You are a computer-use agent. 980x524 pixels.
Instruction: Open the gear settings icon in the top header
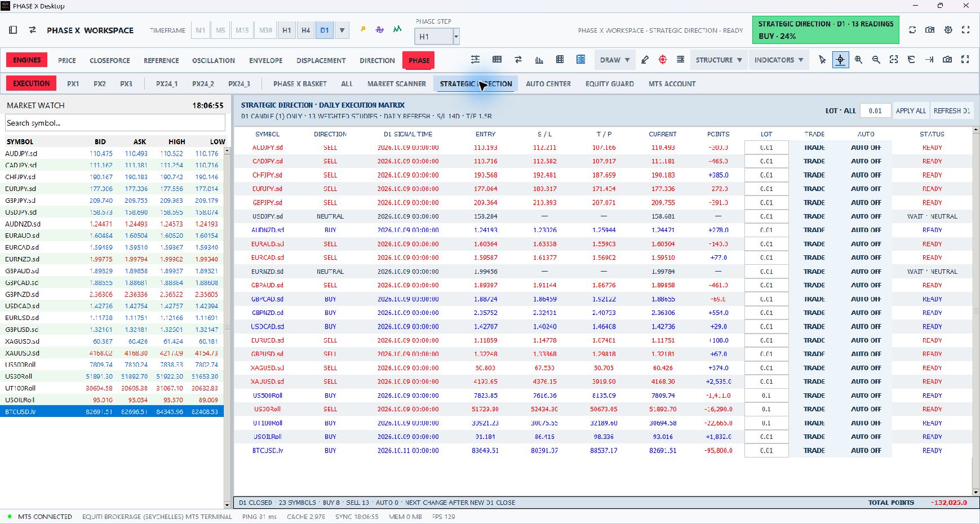[948, 30]
